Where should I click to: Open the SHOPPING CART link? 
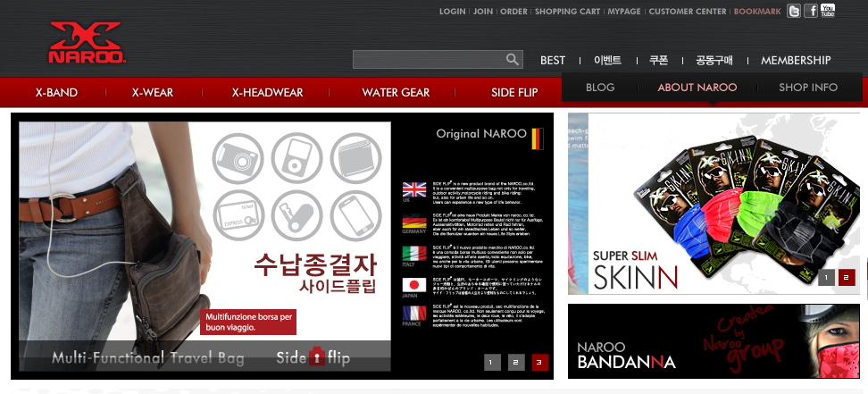click(567, 11)
